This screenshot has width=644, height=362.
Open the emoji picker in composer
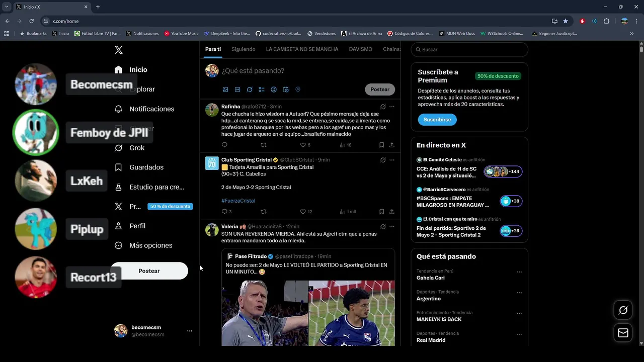(x=274, y=89)
